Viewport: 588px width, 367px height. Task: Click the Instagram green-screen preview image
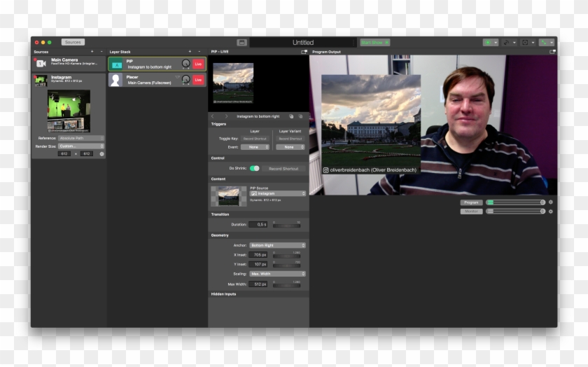[x=69, y=111]
